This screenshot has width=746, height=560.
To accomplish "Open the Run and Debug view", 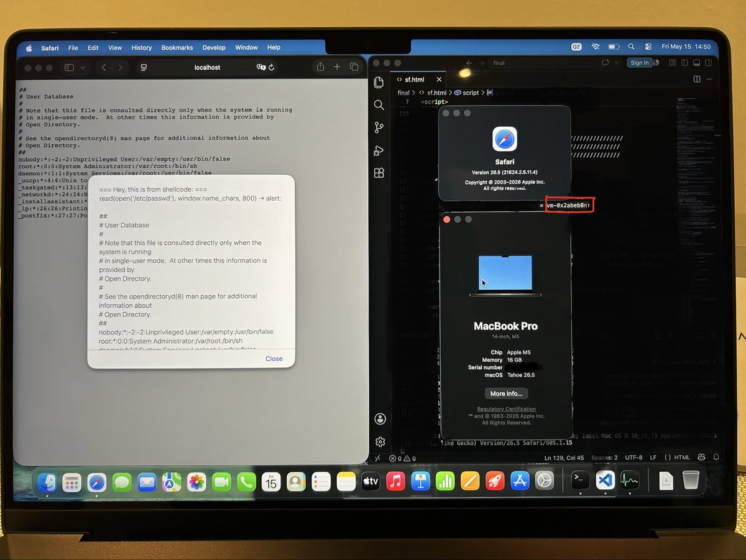I will click(379, 150).
